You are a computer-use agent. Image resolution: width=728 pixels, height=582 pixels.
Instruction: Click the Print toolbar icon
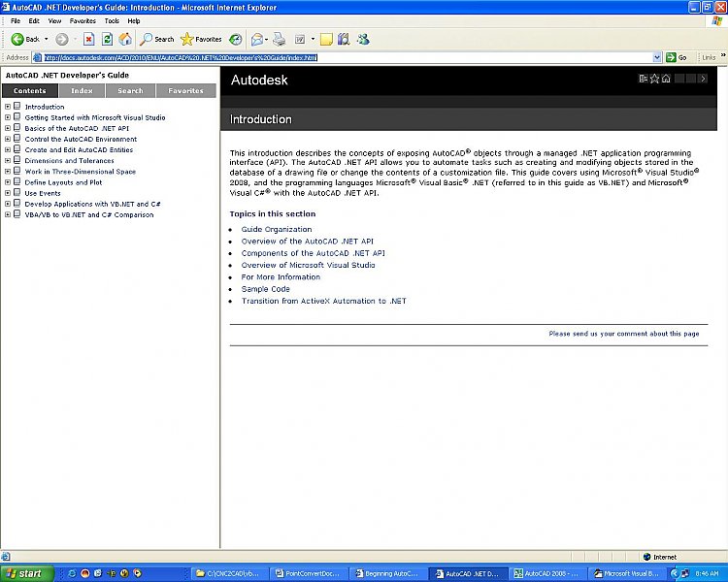point(279,40)
